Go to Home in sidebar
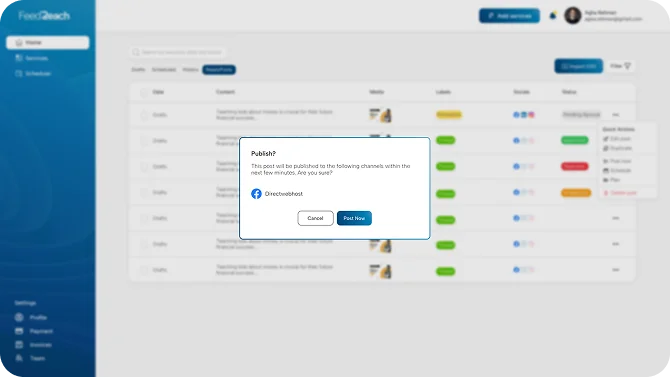The width and height of the screenshot is (670, 377). click(x=47, y=42)
